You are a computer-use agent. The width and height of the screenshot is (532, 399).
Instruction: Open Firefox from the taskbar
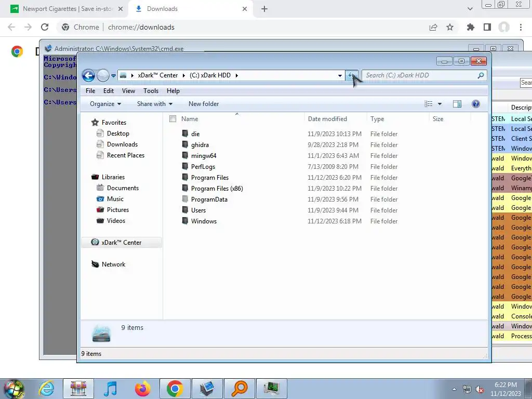142,388
